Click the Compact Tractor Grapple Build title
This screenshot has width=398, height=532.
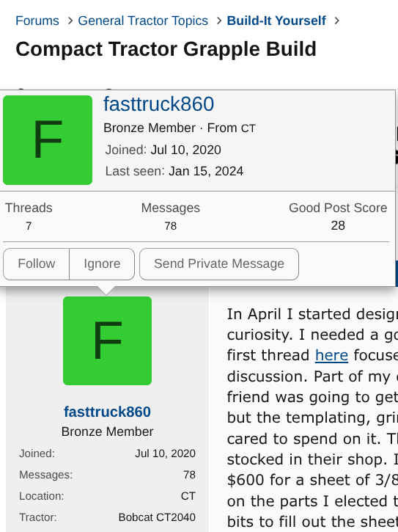click(166, 49)
